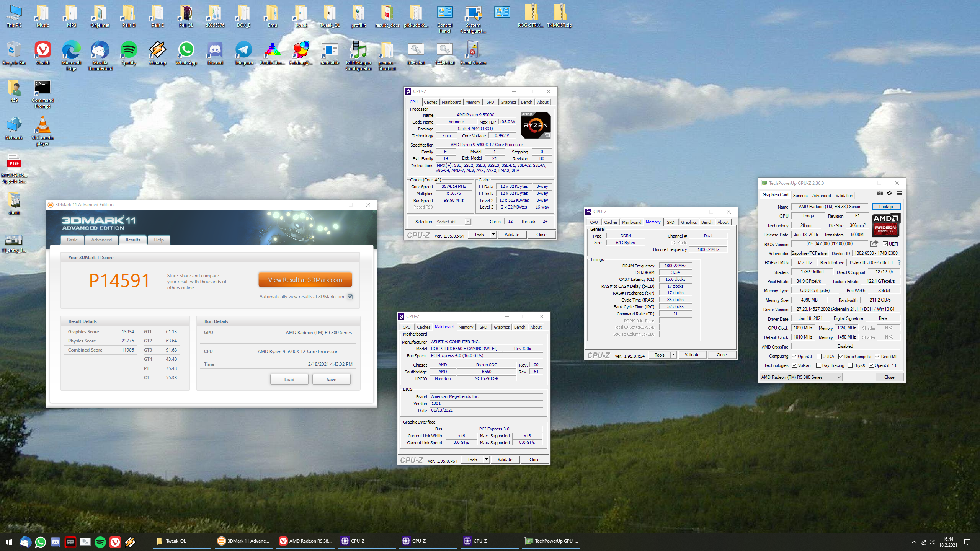Image resolution: width=980 pixels, height=551 pixels.
Task: Open Telegram desktop shortcut
Action: 243,53
